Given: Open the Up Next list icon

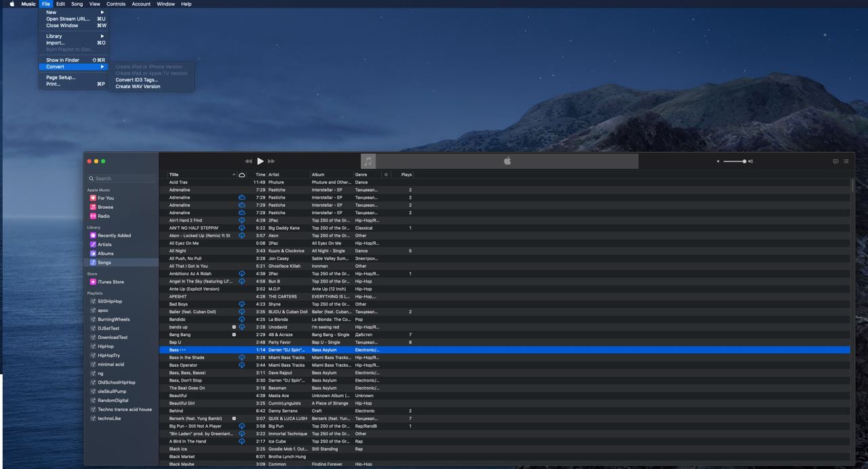Looking at the screenshot, I should [846, 161].
